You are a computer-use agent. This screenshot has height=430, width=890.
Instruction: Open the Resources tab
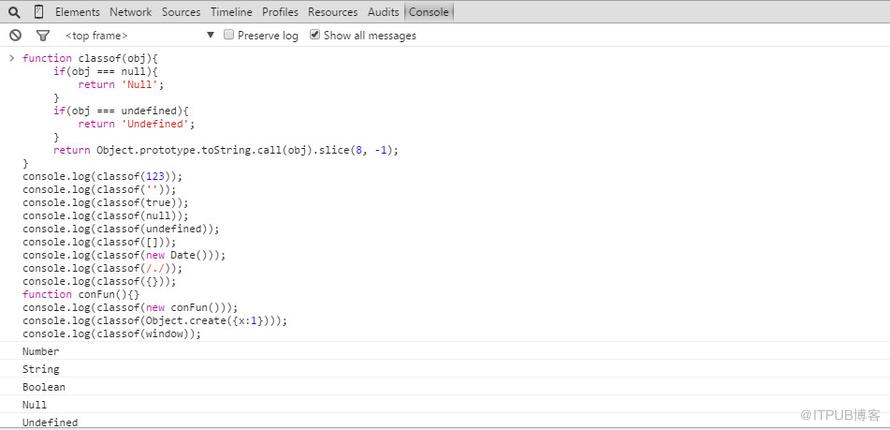pos(333,12)
